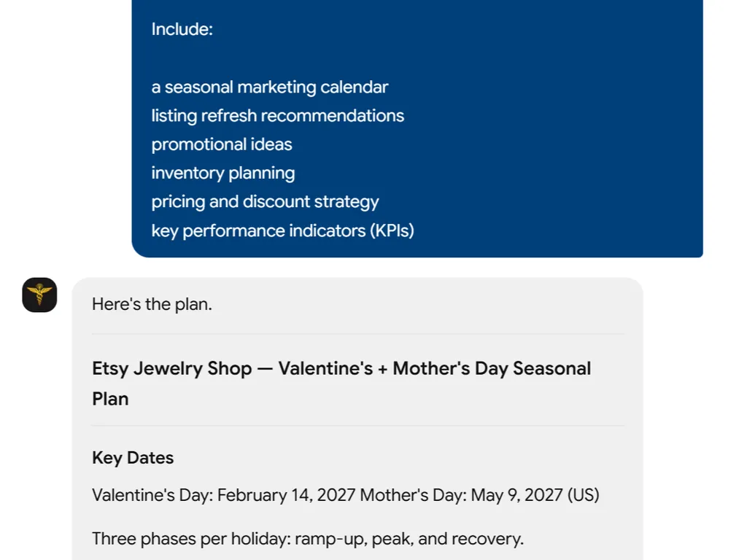Click the 'Here's the plan.' reply text
747x560 pixels.
pos(152,304)
